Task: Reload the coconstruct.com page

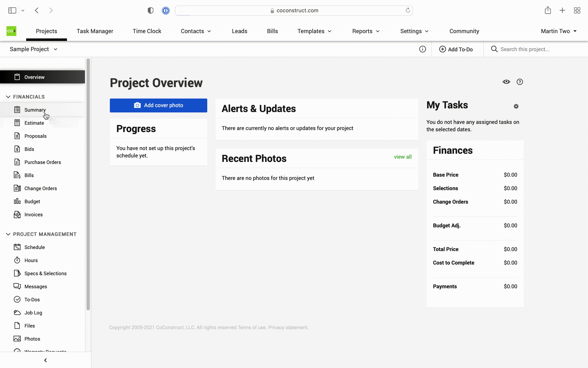Action: pos(408,10)
